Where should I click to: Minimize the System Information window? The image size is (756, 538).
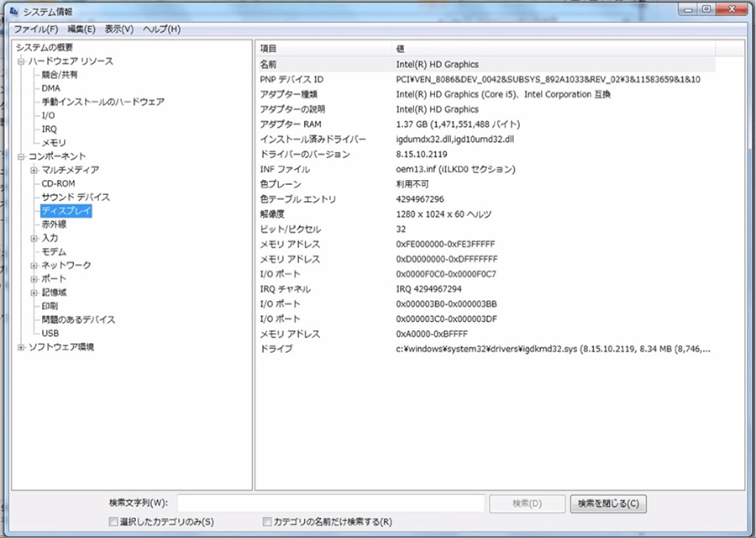(688, 8)
